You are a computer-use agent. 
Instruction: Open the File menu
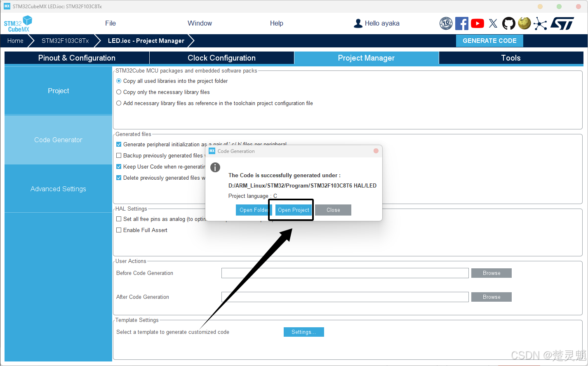[x=111, y=23]
